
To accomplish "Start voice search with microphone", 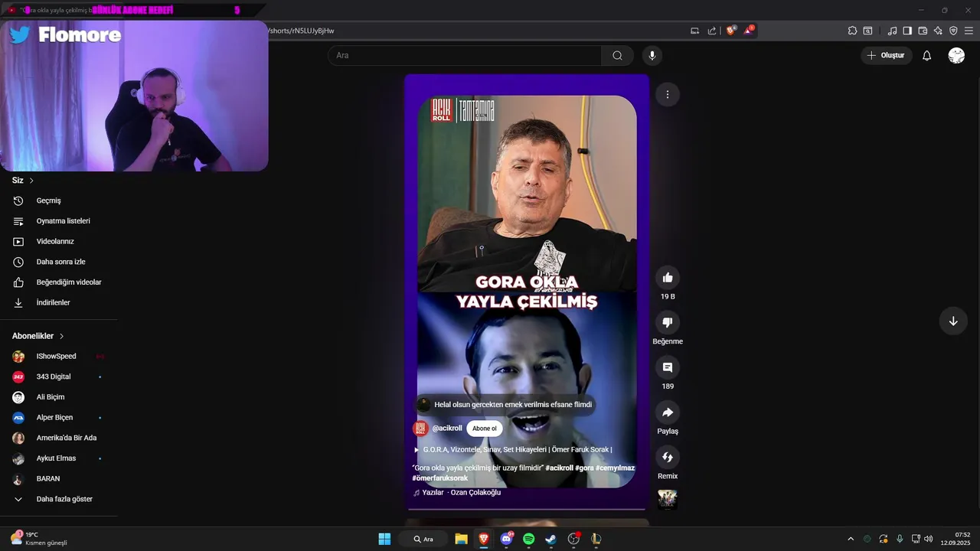I will tap(652, 55).
